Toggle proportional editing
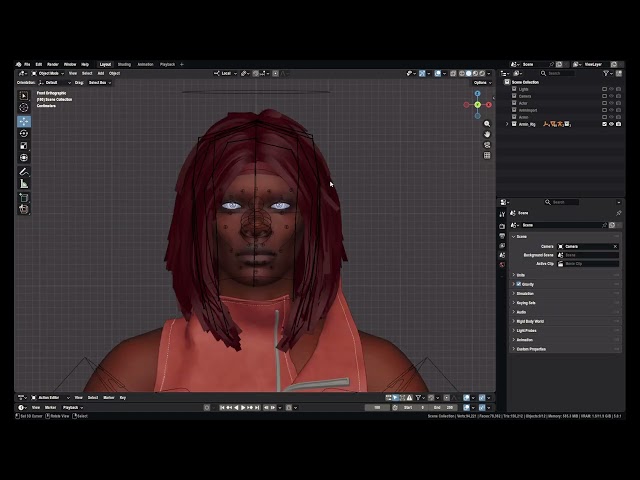640x480 pixels. 276,73
